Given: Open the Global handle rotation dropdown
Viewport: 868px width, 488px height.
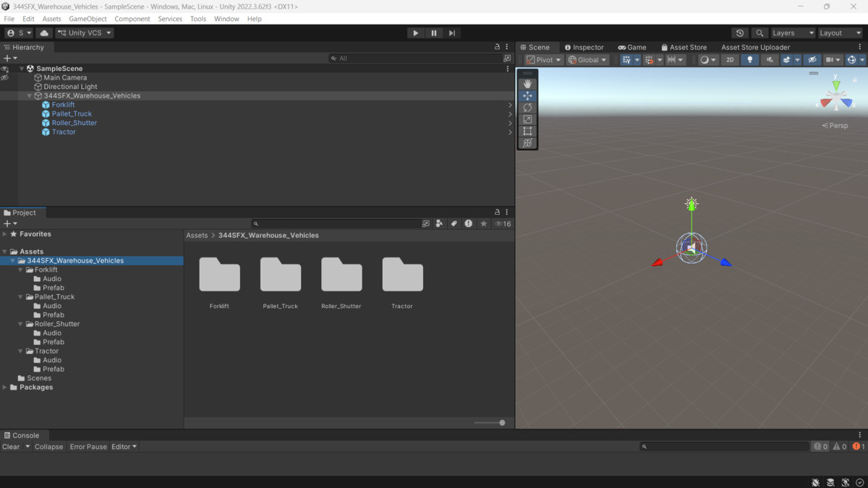Looking at the screenshot, I should [587, 60].
